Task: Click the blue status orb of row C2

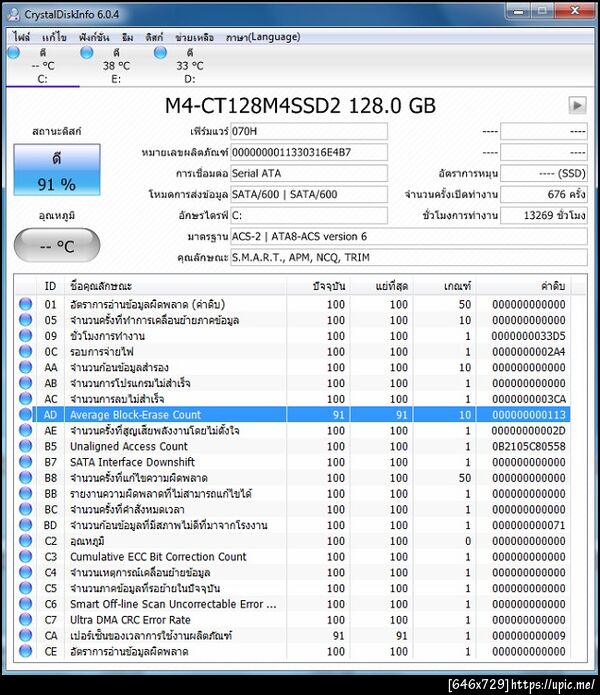Action: coord(26,541)
